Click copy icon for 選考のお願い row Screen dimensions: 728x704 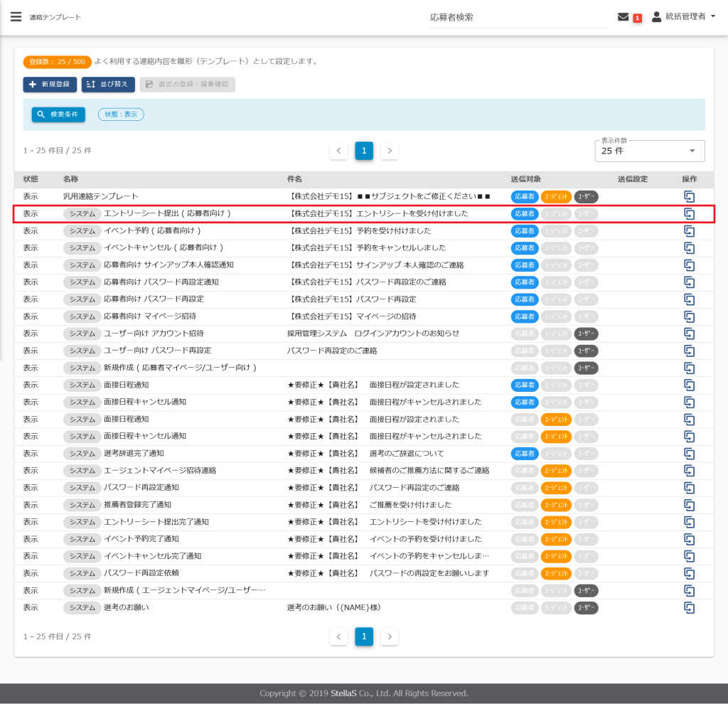click(x=689, y=607)
